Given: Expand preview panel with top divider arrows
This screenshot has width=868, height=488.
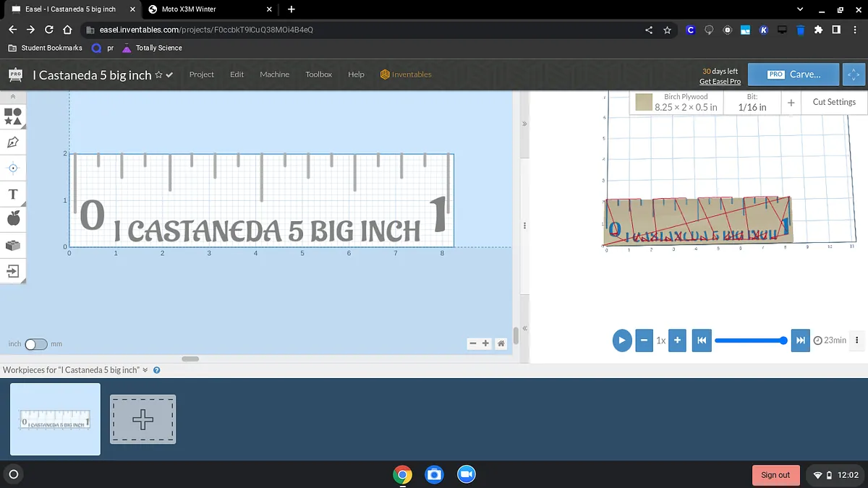Looking at the screenshot, I should pyautogui.click(x=524, y=124).
